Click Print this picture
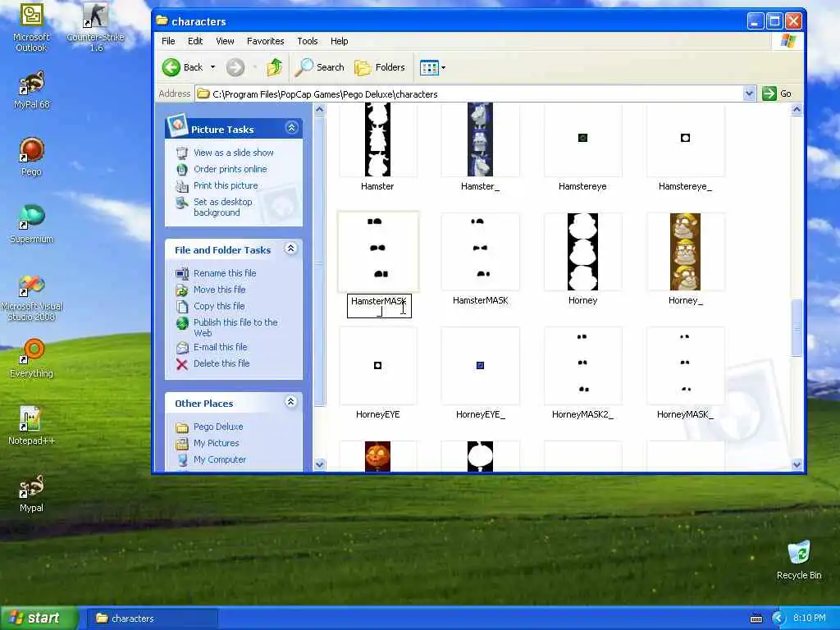 (x=226, y=185)
